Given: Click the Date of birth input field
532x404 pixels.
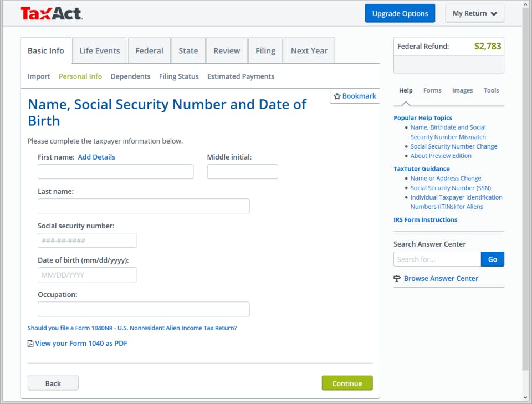Looking at the screenshot, I should (87, 275).
